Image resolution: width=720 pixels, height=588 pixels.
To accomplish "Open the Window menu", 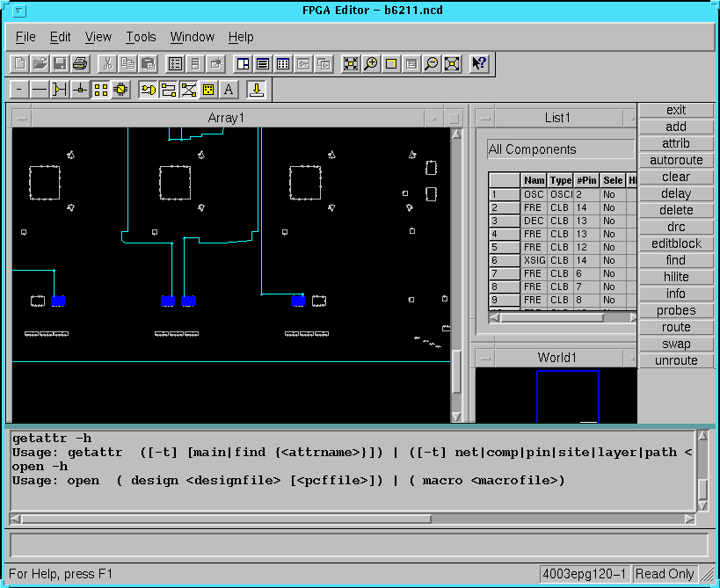I will pyautogui.click(x=192, y=37).
